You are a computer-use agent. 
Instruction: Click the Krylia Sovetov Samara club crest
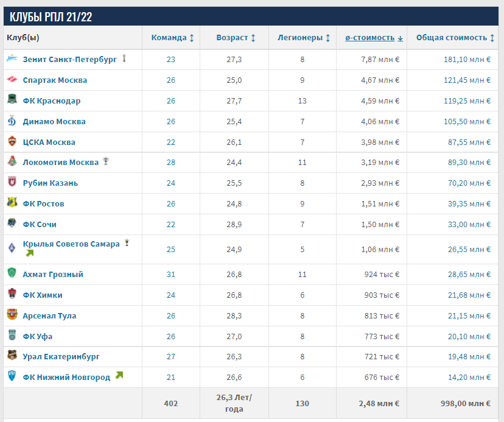click(12, 248)
